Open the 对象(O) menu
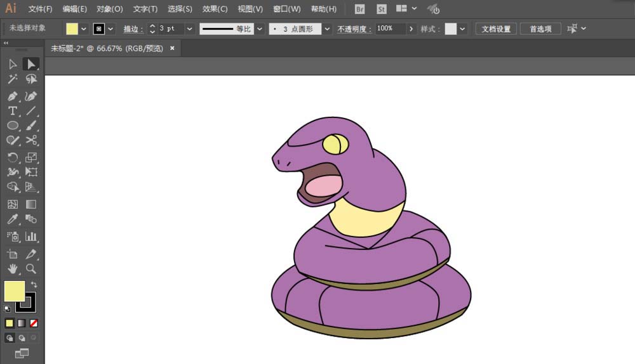This screenshot has width=635, height=364. click(110, 9)
